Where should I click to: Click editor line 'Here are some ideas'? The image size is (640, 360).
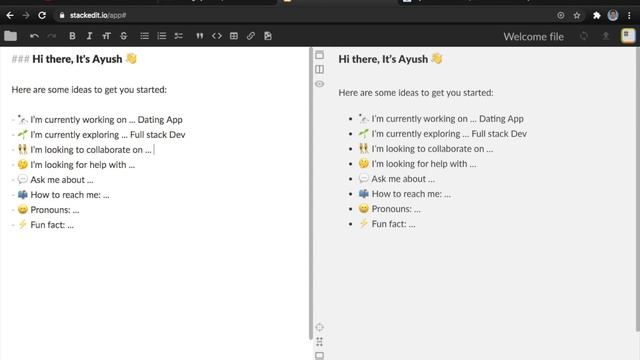pyautogui.click(x=89, y=90)
